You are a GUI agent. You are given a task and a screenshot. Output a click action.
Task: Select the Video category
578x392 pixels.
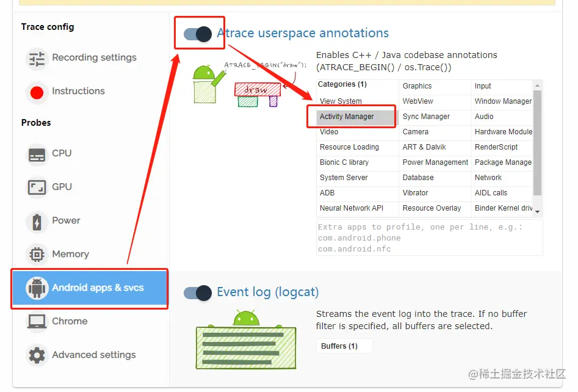point(357,132)
